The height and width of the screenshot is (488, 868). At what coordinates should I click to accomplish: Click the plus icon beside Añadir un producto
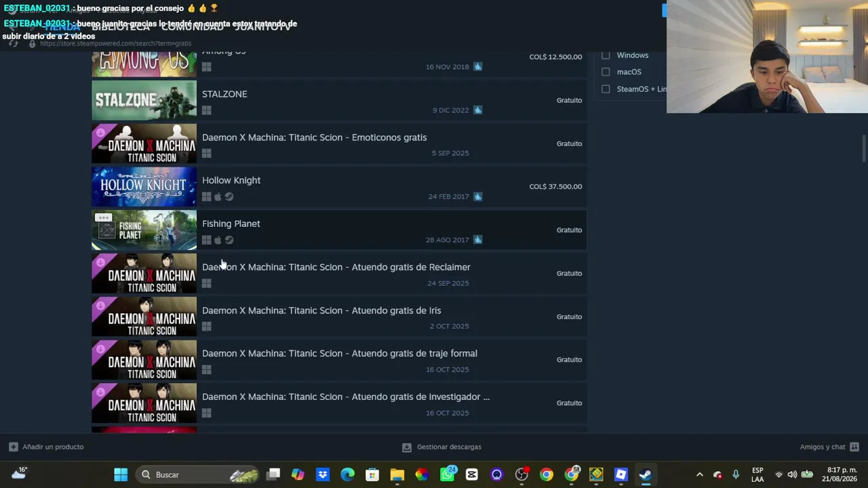(x=13, y=447)
